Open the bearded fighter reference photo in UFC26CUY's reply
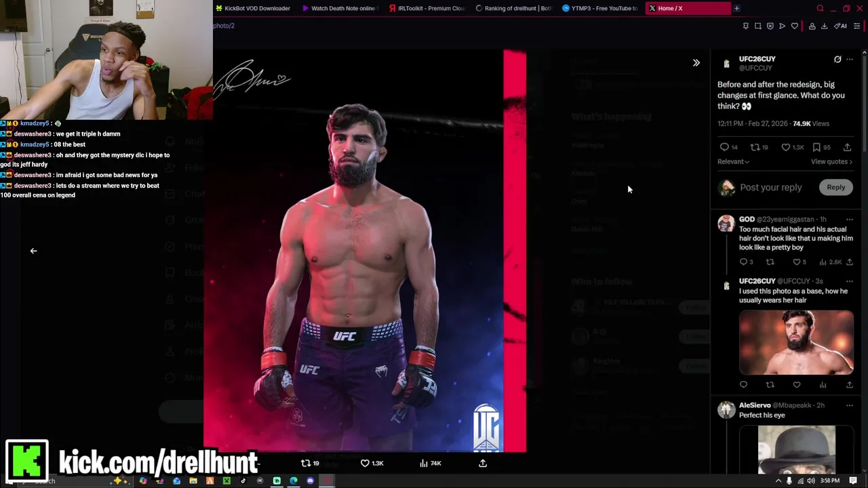The width and height of the screenshot is (868, 488). click(796, 342)
